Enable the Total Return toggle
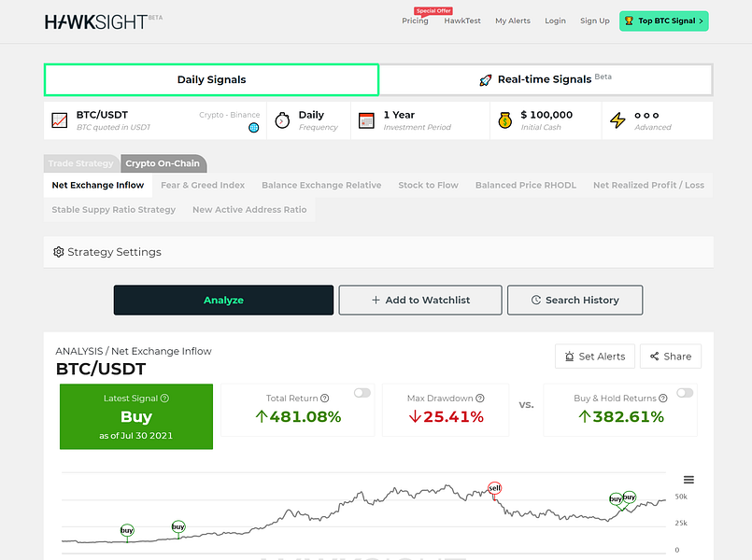Viewport: 752px width, 560px height. click(x=362, y=393)
